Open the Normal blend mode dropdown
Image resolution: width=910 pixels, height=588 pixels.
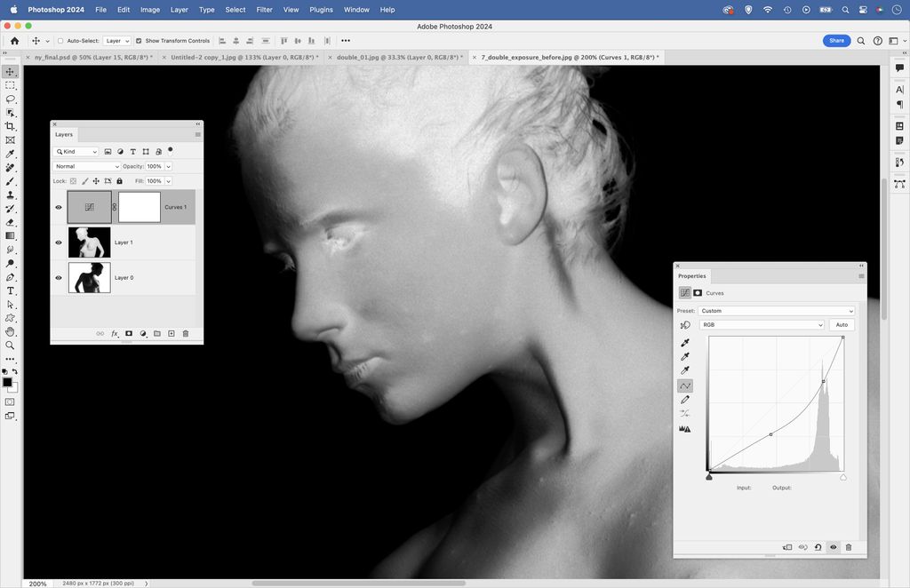pos(87,166)
